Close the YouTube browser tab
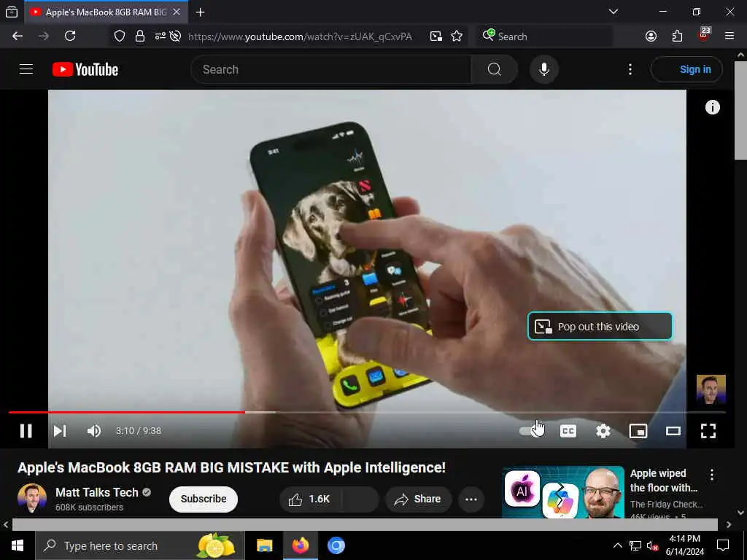 coord(177,12)
